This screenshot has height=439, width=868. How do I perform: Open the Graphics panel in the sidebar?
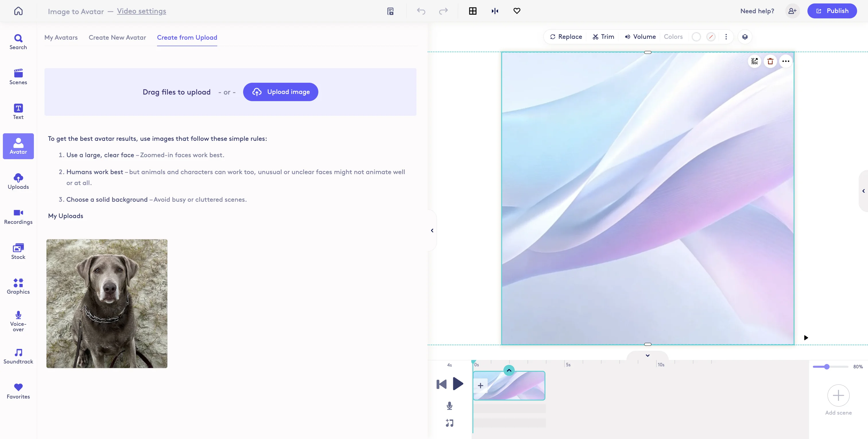click(x=18, y=286)
